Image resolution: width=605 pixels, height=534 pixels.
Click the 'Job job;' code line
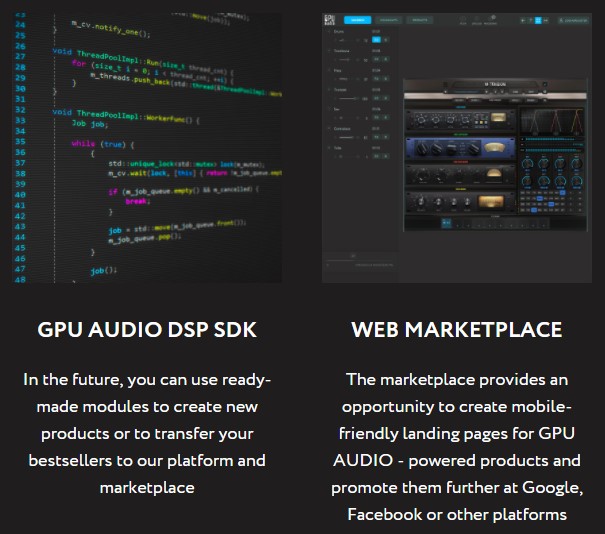90,123
